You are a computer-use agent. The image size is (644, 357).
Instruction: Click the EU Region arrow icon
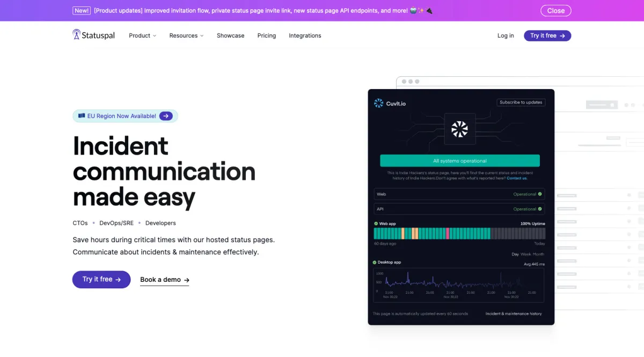tap(166, 116)
